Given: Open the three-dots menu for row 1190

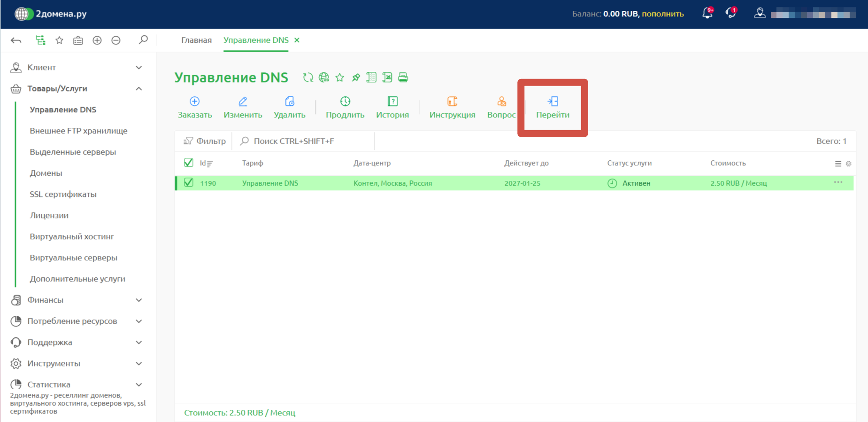Looking at the screenshot, I should point(838,182).
